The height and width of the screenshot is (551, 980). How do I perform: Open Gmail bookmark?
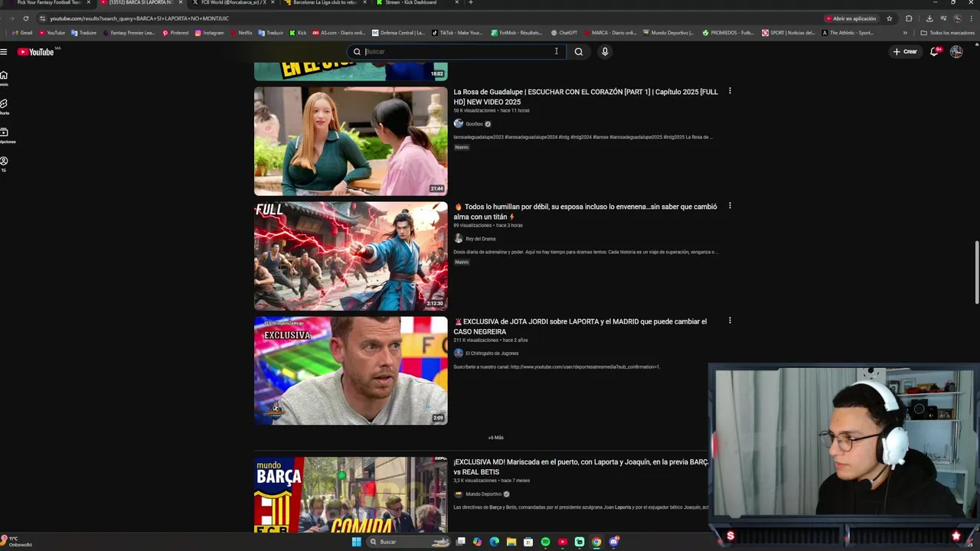tap(22, 33)
